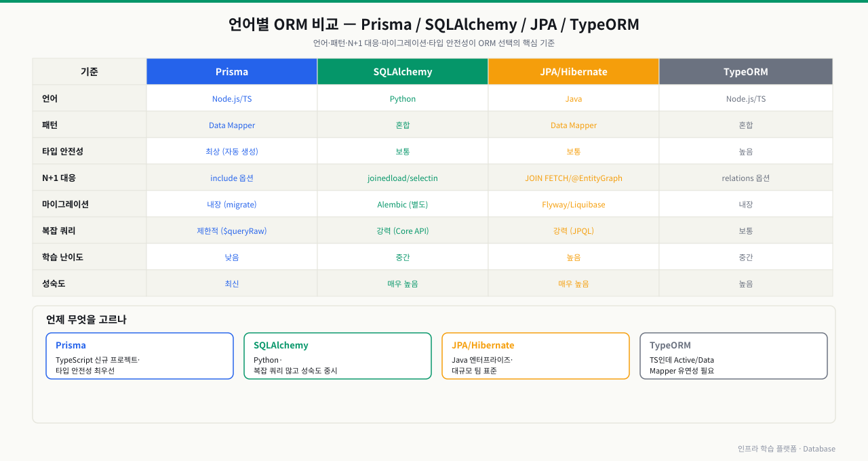
Task: Click TypeORM's 높음 in 타입 안전성 row
Action: 746,151
